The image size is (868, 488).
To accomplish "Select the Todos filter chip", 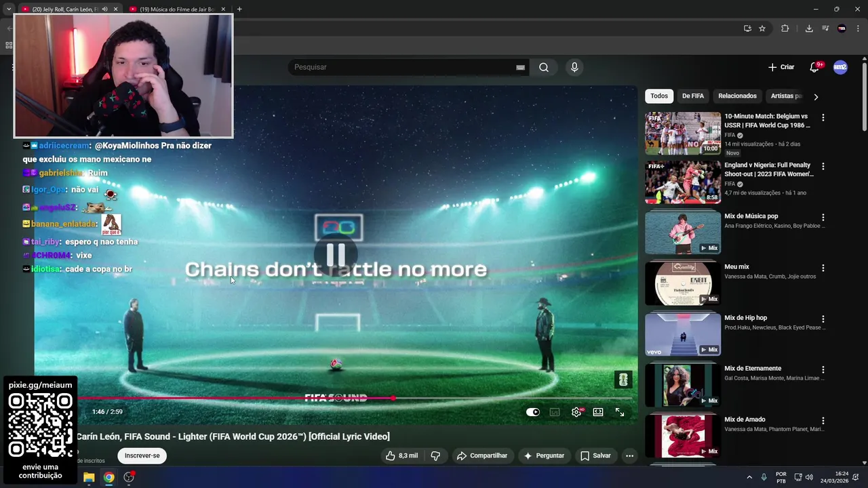I will 659,96.
